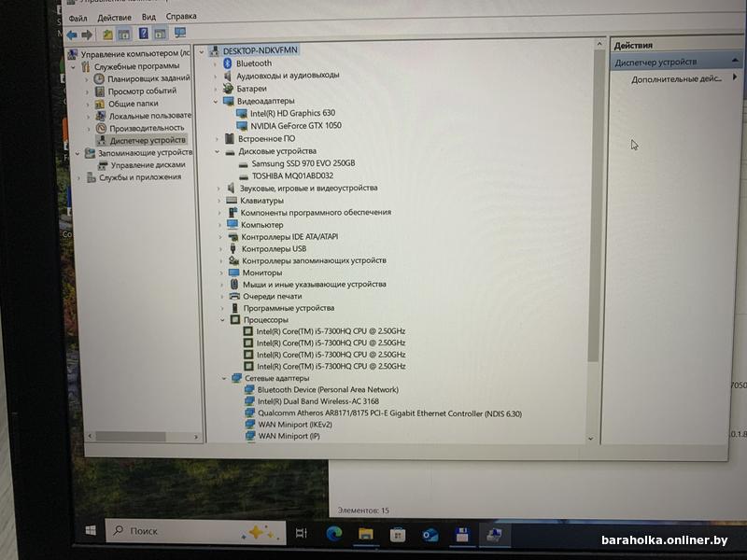The image size is (747, 560).
Task: Expand the Контроллеры IDE ATA/ATAPI category
Action: tap(219, 237)
